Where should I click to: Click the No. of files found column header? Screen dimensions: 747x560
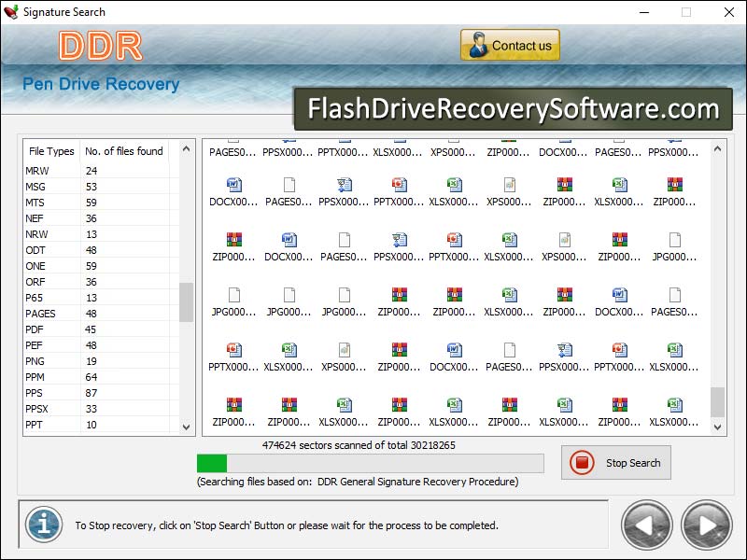(x=124, y=151)
